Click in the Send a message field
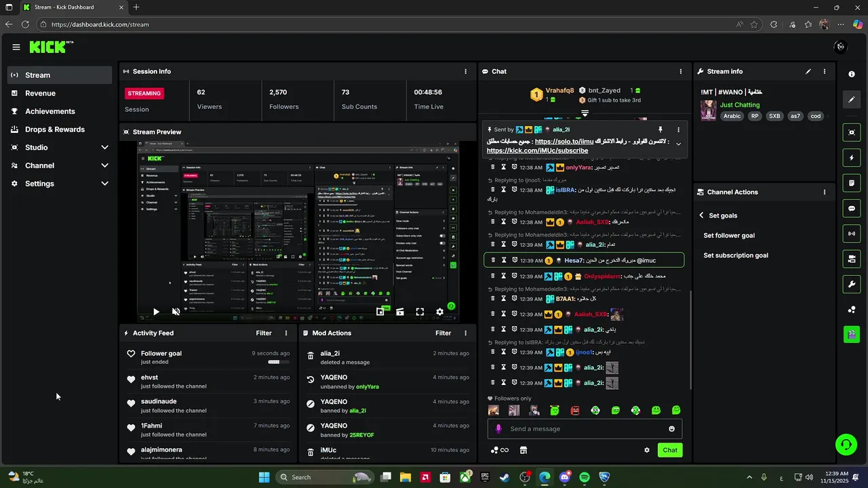Viewport: 868px width, 488px height. 585,428
